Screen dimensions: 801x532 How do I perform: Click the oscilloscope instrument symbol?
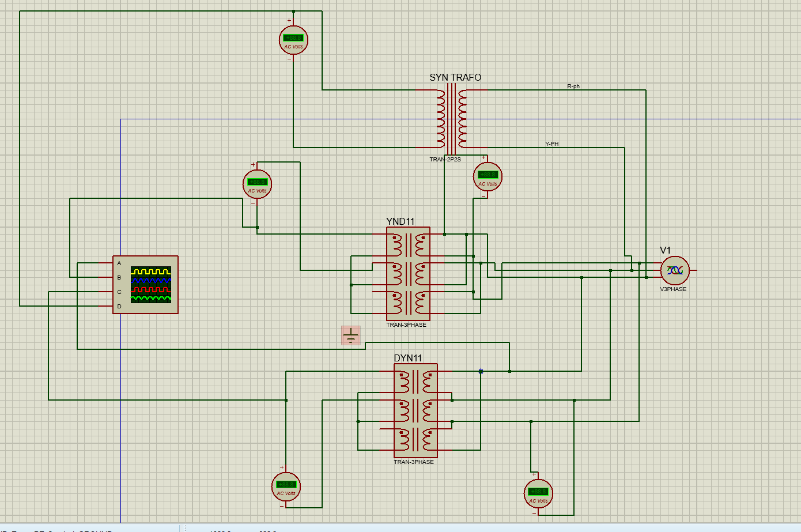click(x=146, y=284)
